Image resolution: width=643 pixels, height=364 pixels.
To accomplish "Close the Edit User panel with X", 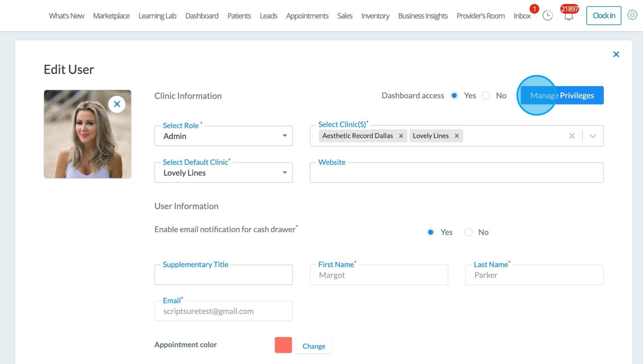I will (616, 55).
